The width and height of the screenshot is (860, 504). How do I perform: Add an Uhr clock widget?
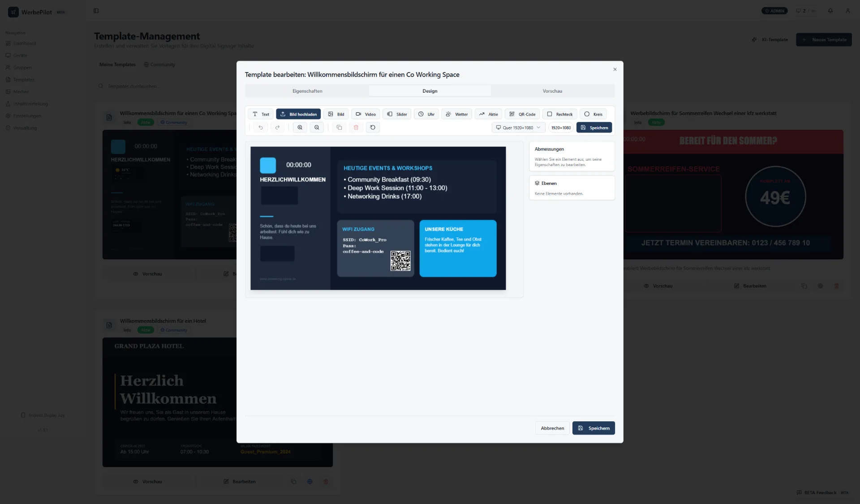click(x=426, y=114)
